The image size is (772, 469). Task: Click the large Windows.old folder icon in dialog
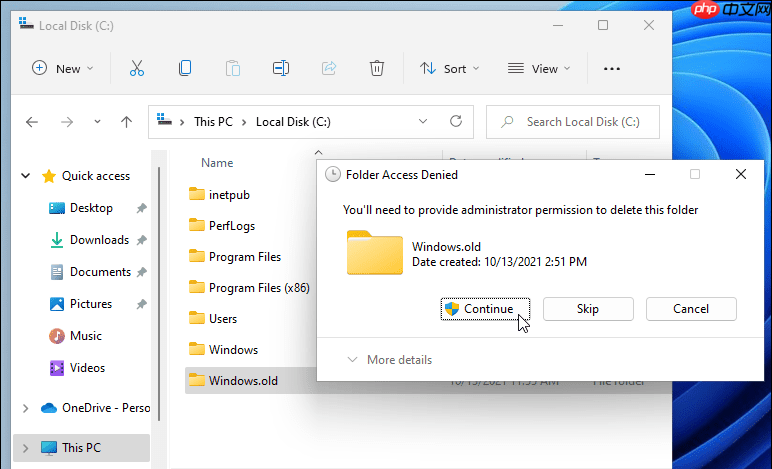[x=375, y=252]
